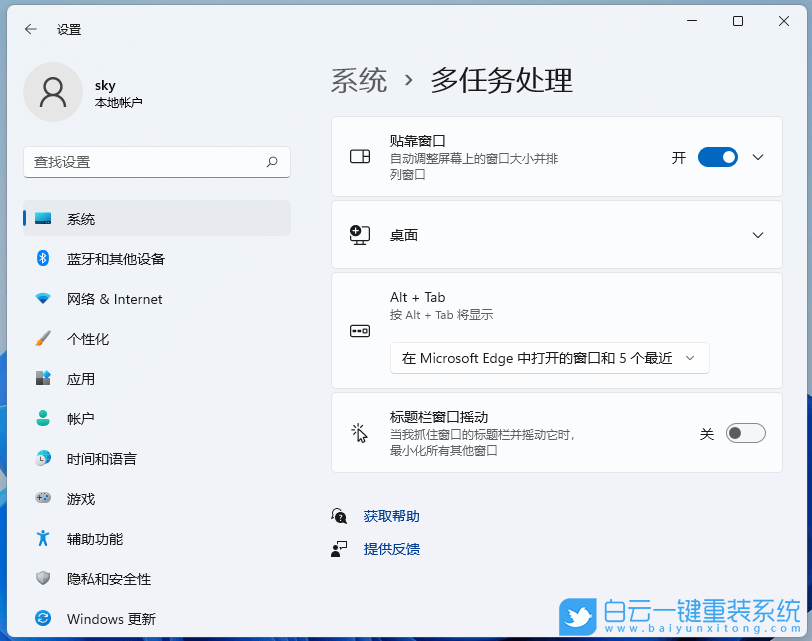Screen dimensions: 812x641
Task: Open the Alt + Tab display dropdown
Action: tap(549, 357)
